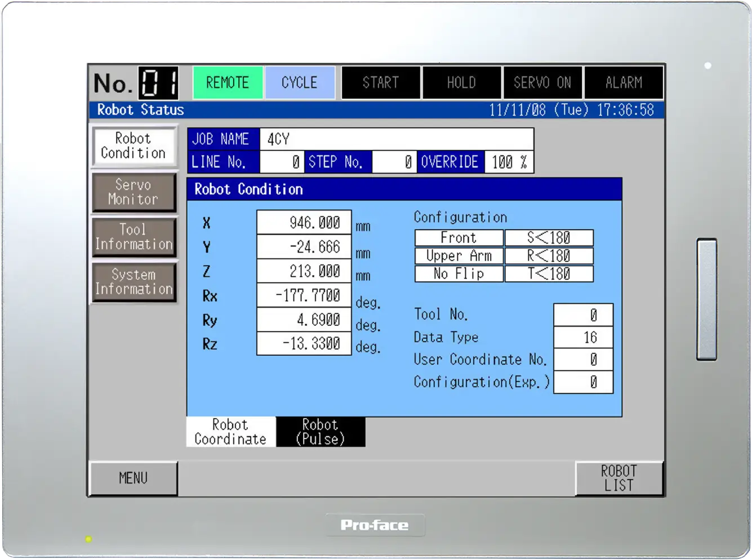Screen dimensions: 752x560
Task: Click the robot number 01 display
Action: [x=158, y=83]
